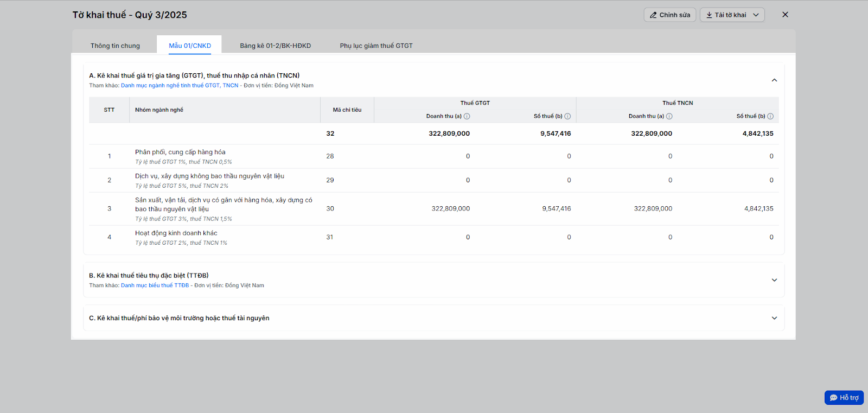Open the Tải tờ khai download dropdown
Screen dimensions: 868x413
pyautogui.click(x=732, y=15)
